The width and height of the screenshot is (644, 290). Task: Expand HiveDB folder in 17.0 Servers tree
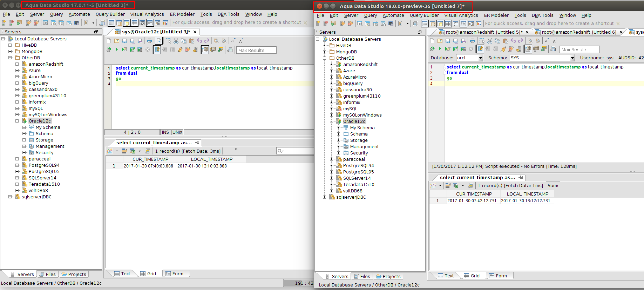[10, 45]
